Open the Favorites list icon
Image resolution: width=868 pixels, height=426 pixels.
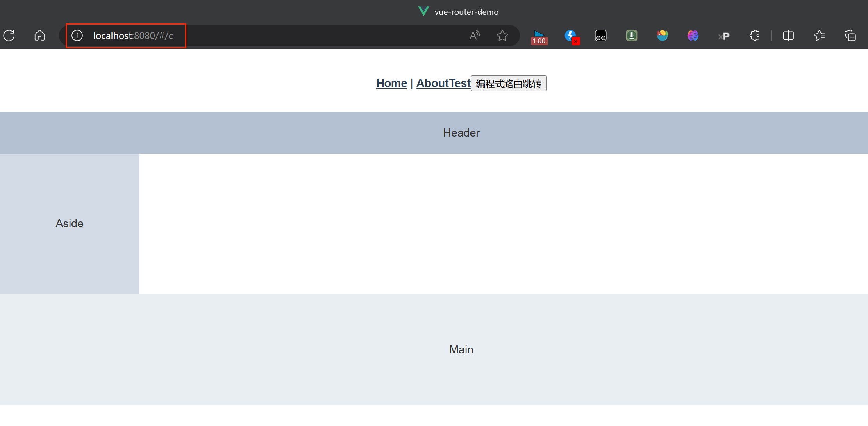(819, 36)
